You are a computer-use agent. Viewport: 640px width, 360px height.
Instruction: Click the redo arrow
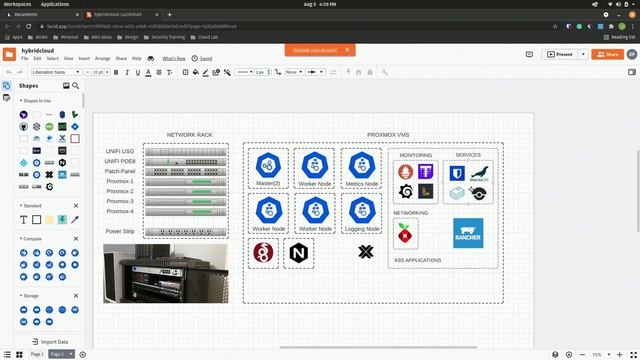pos(20,72)
